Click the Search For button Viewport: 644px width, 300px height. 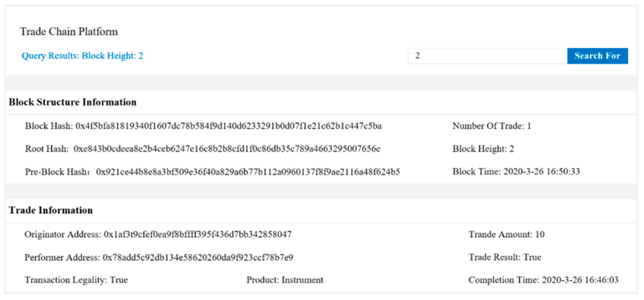(597, 56)
